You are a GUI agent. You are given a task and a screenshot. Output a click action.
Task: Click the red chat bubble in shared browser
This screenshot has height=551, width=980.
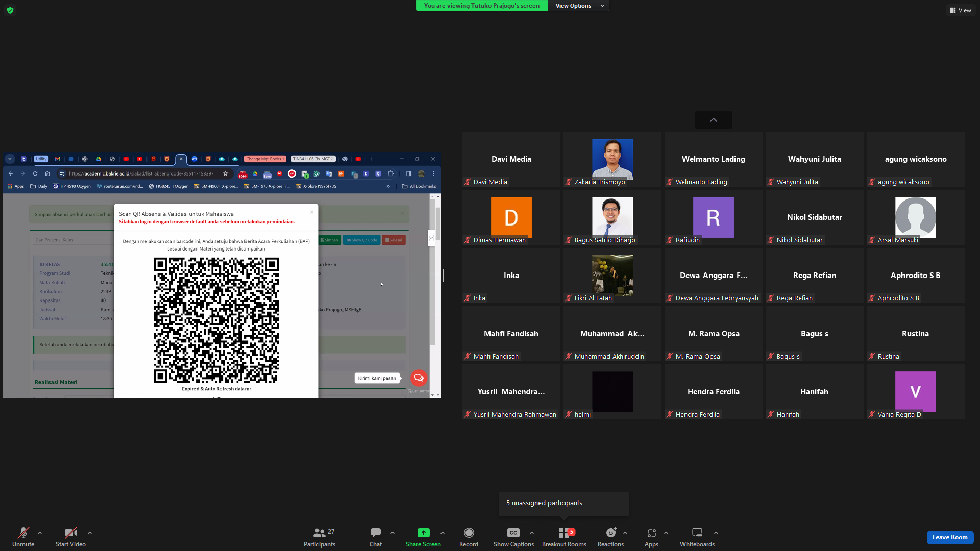(419, 378)
